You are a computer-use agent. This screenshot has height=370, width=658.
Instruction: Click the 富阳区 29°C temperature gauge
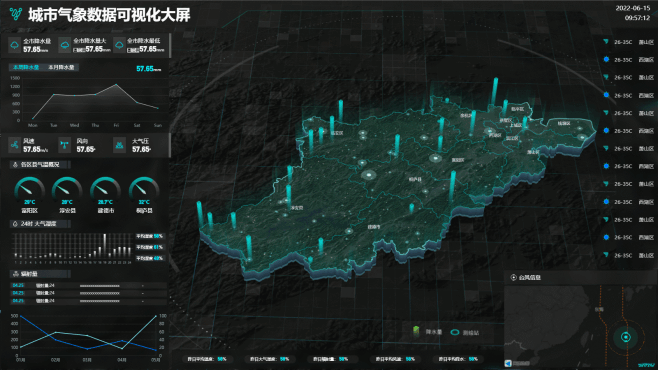click(x=29, y=190)
